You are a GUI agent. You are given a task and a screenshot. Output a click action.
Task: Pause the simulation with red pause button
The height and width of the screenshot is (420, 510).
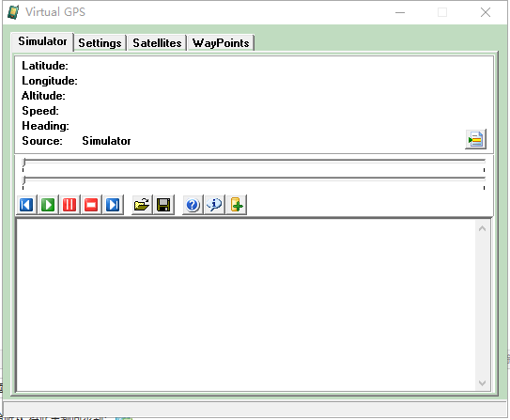coord(70,205)
